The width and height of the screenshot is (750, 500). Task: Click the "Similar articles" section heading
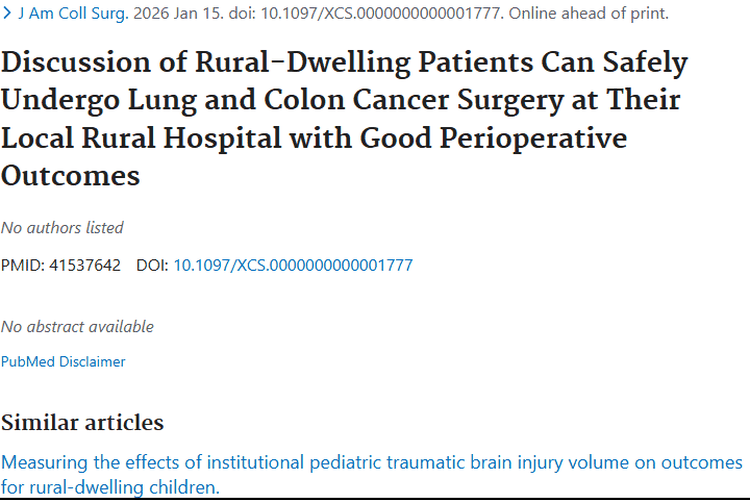click(x=82, y=422)
